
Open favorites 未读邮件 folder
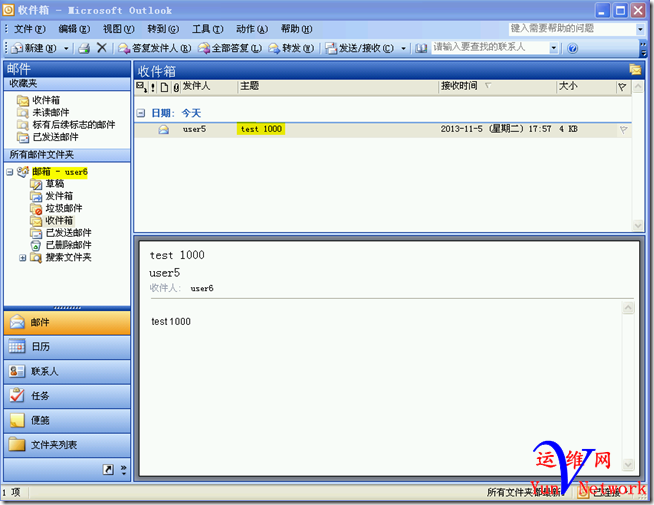click(50, 112)
